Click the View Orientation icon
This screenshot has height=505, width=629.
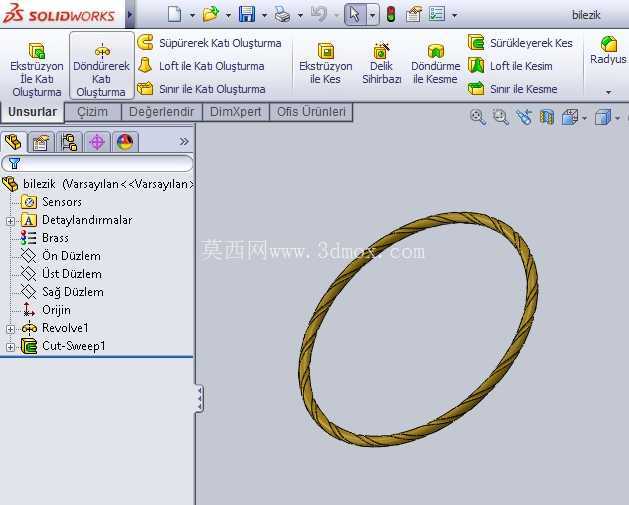(570, 118)
